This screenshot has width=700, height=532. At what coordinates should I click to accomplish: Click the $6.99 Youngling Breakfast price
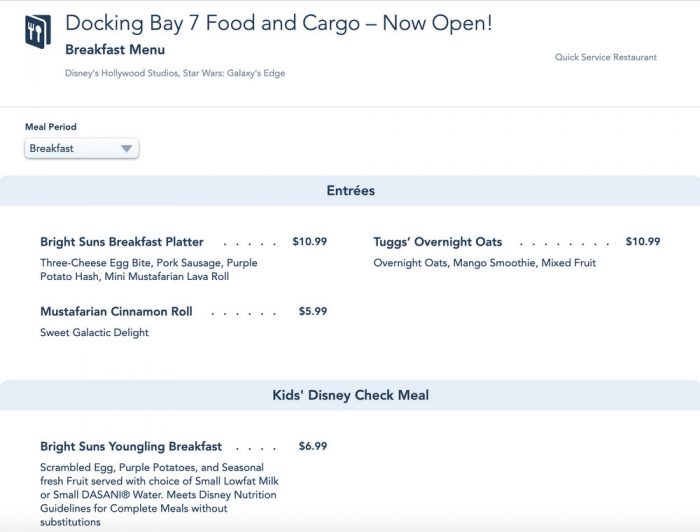(313, 447)
